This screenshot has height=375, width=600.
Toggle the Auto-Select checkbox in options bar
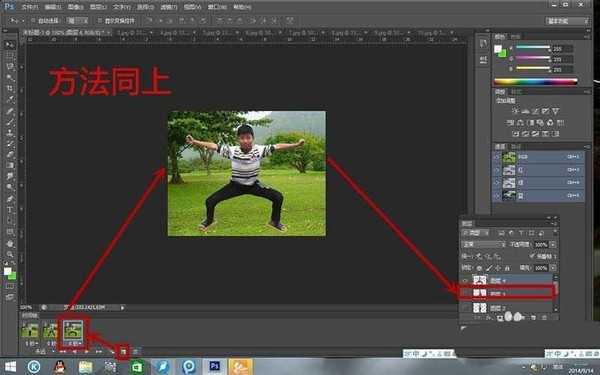(x=33, y=21)
